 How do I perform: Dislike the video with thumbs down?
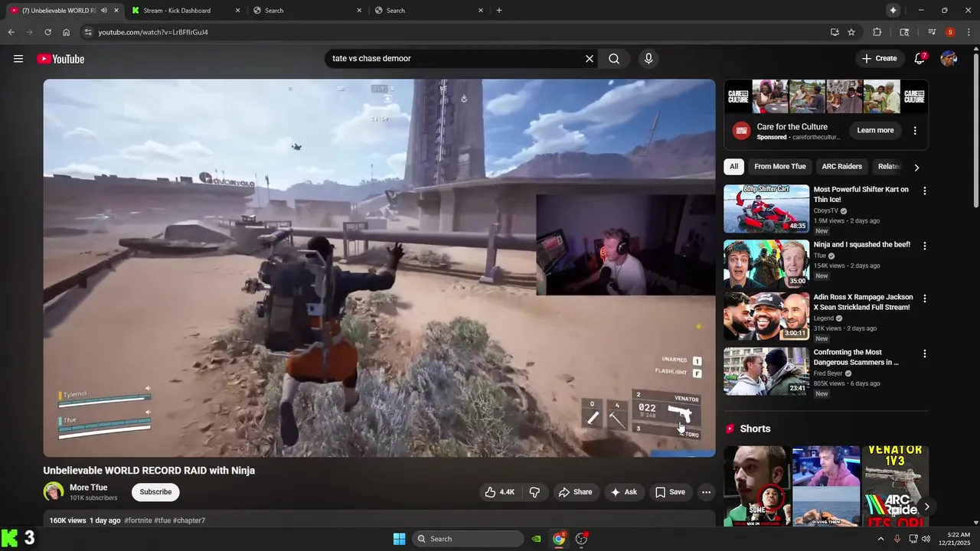coord(534,492)
